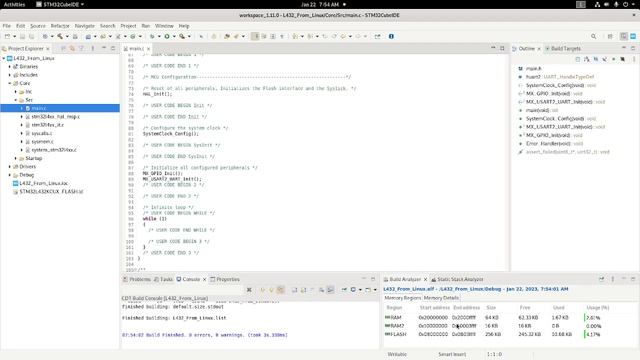The width and height of the screenshot is (640, 360).
Task: Open the New Console View dropdown
Action: tap(375, 290)
